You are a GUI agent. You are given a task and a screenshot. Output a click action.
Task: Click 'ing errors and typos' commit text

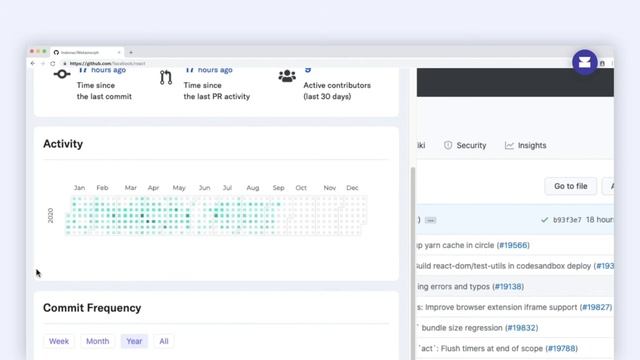coord(453,287)
